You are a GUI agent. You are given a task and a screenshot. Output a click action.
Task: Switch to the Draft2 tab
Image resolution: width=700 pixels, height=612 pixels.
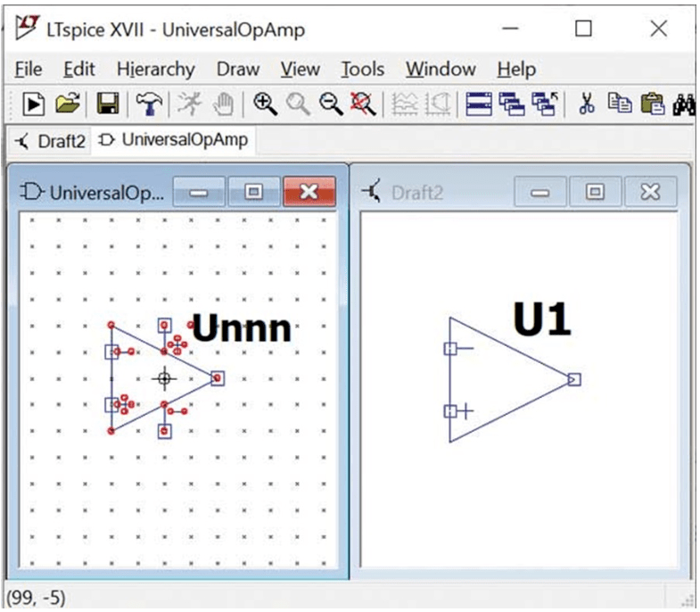click(x=50, y=141)
